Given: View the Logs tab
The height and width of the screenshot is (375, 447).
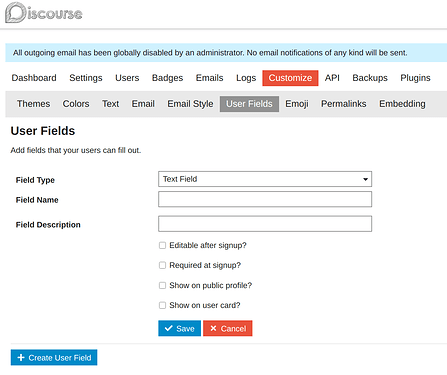Looking at the screenshot, I should 246,78.
